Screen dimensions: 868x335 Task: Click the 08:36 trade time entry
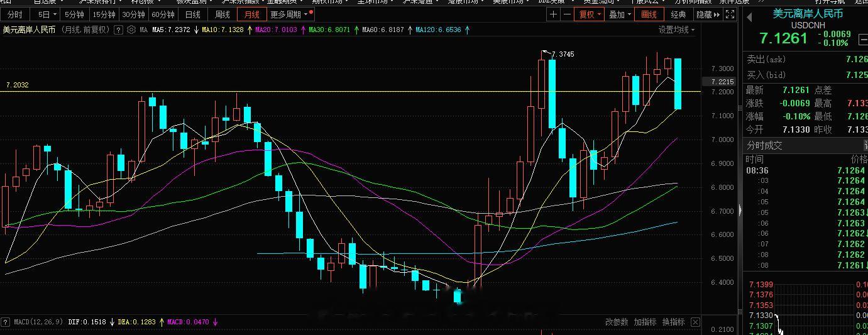point(757,170)
